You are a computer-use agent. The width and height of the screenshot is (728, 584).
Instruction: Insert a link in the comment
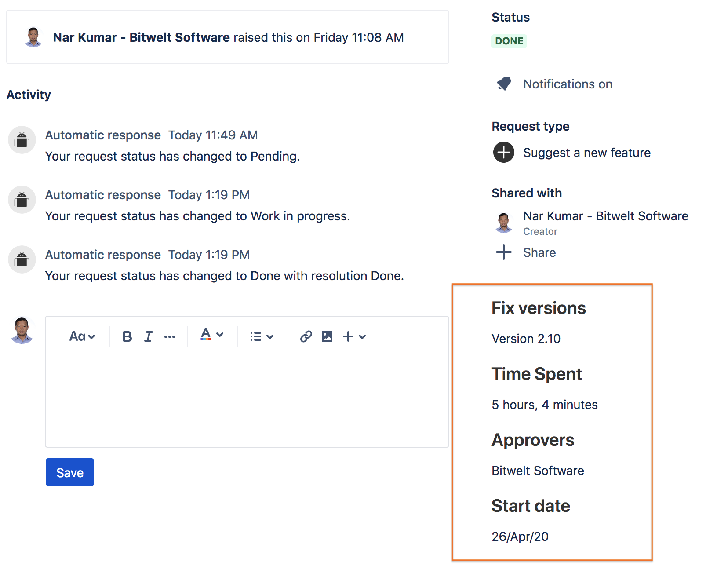click(306, 336)
